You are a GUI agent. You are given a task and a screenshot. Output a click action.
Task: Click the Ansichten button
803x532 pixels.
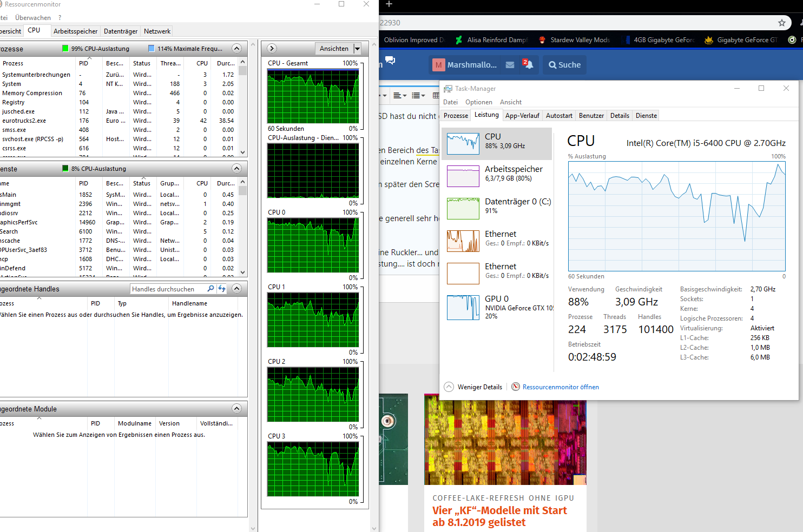tap(334, 49)
